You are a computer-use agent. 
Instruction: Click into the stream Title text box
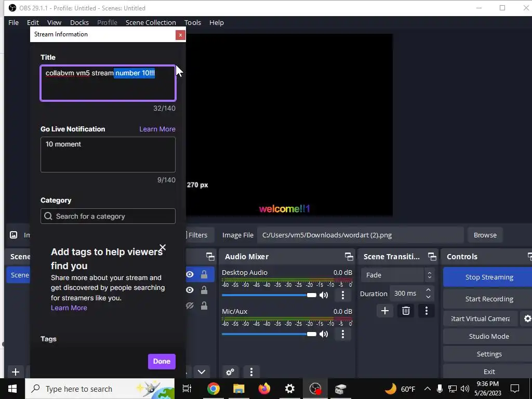(x=108, y=83)
